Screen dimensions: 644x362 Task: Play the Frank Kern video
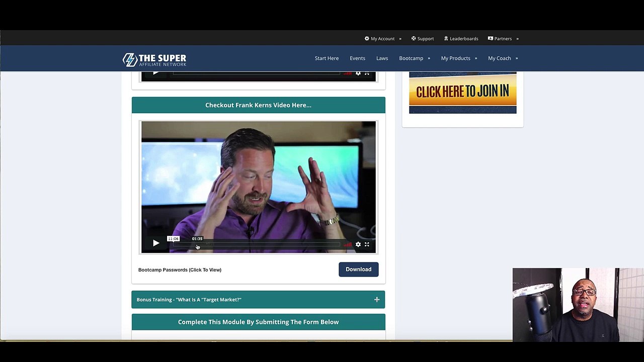[x=156, y=243]
